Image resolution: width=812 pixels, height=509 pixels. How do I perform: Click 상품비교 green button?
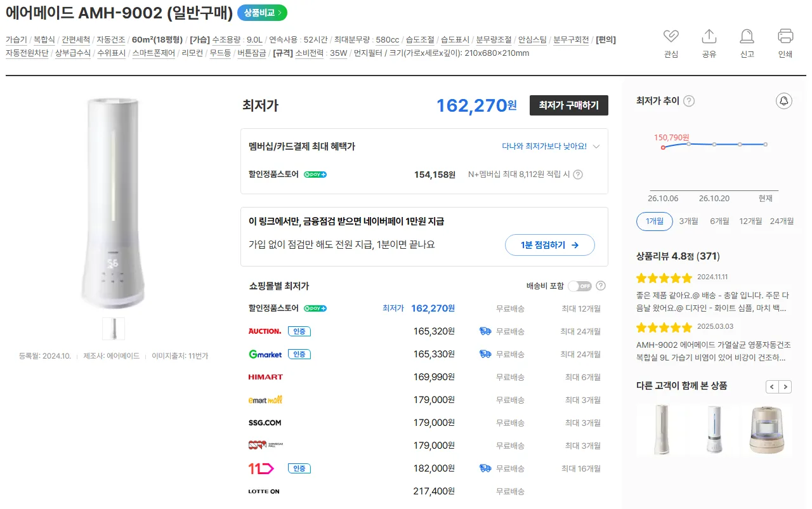pos(262,13)
